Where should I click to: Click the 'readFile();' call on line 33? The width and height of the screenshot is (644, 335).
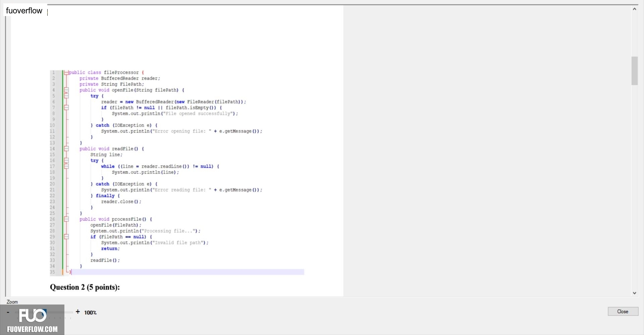[x=105, y=260]
